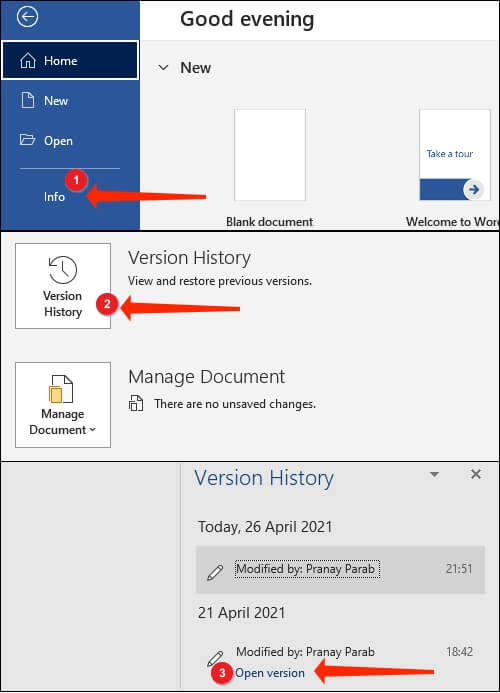Click the pencil icon beside the 18:42 version
The width and height of the screenshot is (500, 693).
215,658
